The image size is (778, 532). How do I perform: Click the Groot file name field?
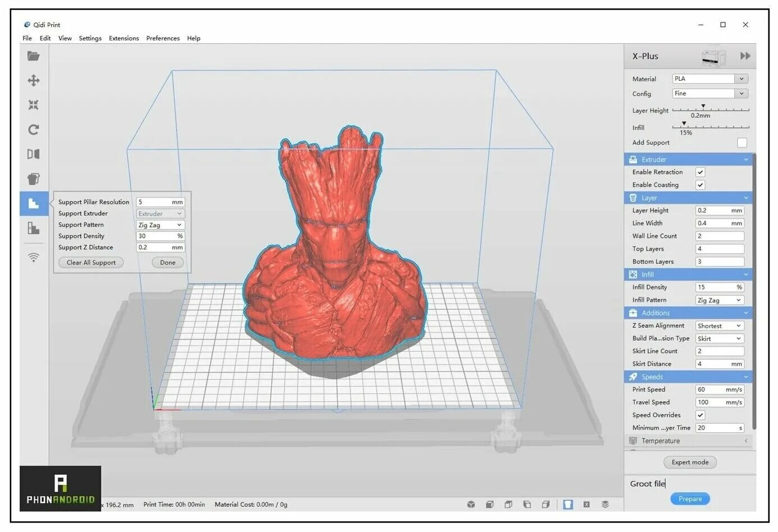(x=690, y=484)
